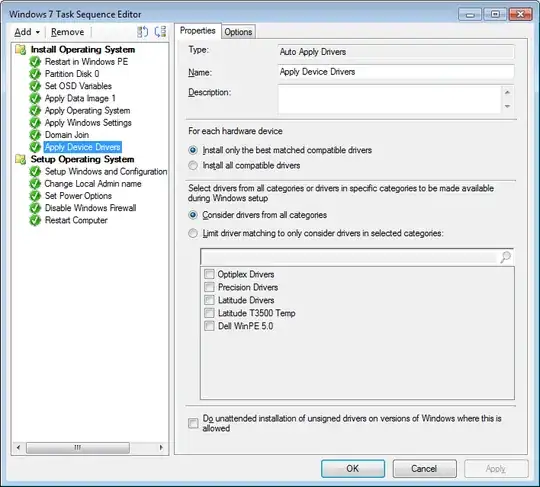
Task: Choose Limit driver matching to selected categories
Action: 193,233
